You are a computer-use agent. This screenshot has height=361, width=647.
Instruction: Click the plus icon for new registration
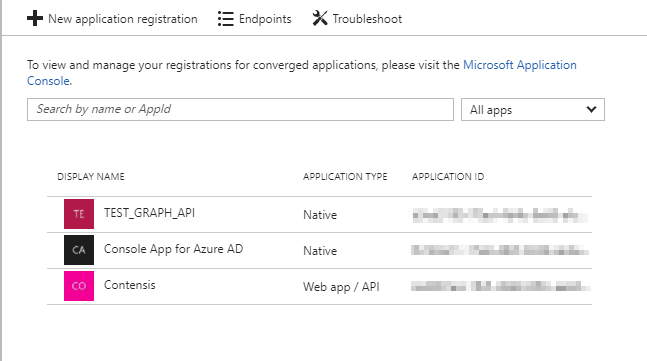35,19
